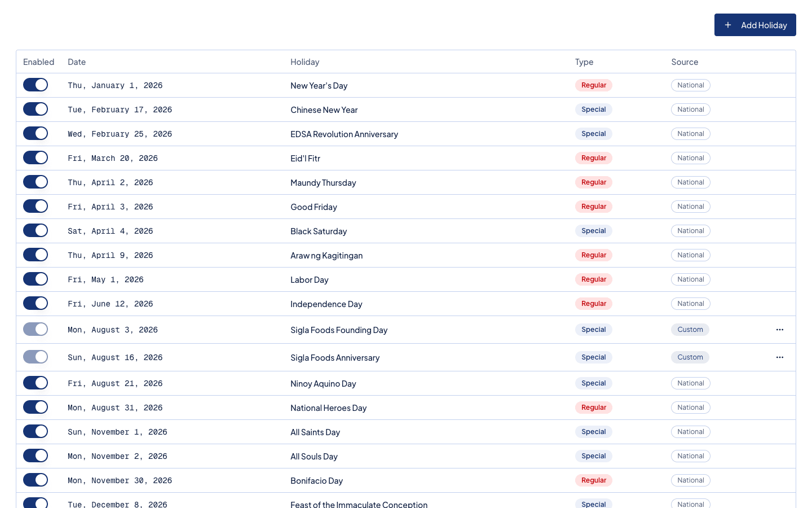This screenshot has height=508, width=812.
Task: Select the Bonifacio Day holiday name
Action: [316, 481]
